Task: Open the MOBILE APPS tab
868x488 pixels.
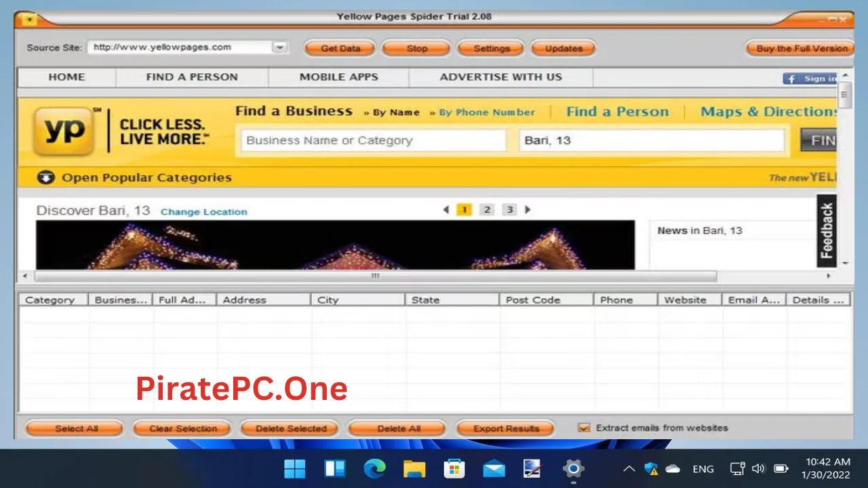Action: point(339,77)
